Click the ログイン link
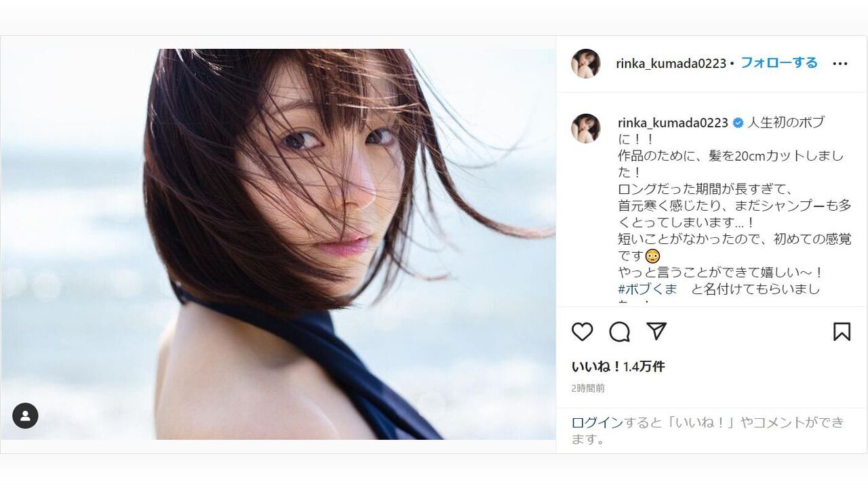This screenshot has height=488, width=868. (x=597, y=422)
